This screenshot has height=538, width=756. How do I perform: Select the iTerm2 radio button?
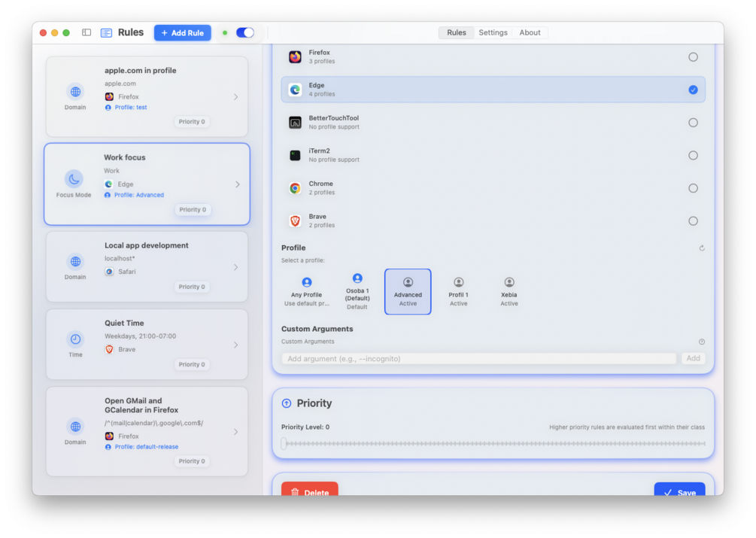pyautogui.click(x=693, y=155)
